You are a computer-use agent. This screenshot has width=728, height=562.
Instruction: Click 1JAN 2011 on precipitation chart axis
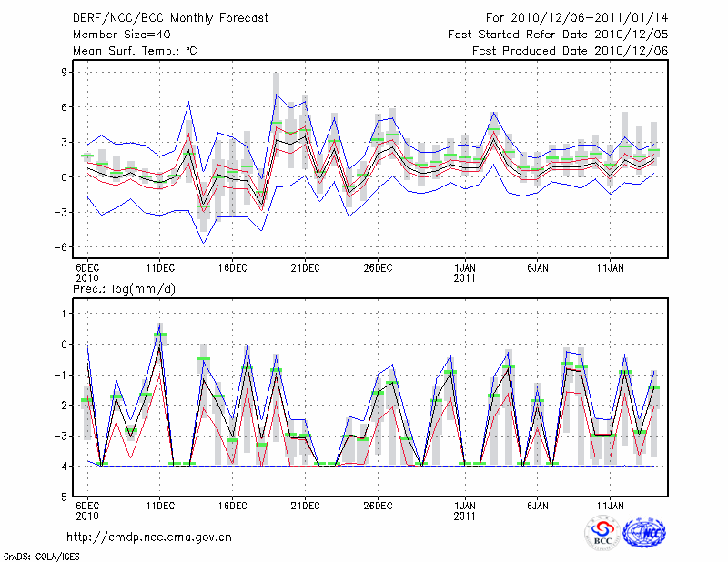pos(465,509)
